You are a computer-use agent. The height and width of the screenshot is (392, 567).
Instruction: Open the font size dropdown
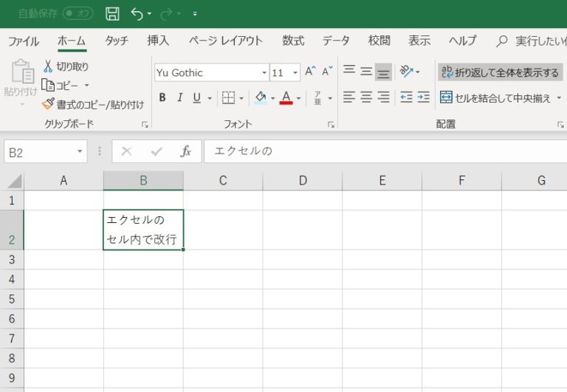pos(295,73)
